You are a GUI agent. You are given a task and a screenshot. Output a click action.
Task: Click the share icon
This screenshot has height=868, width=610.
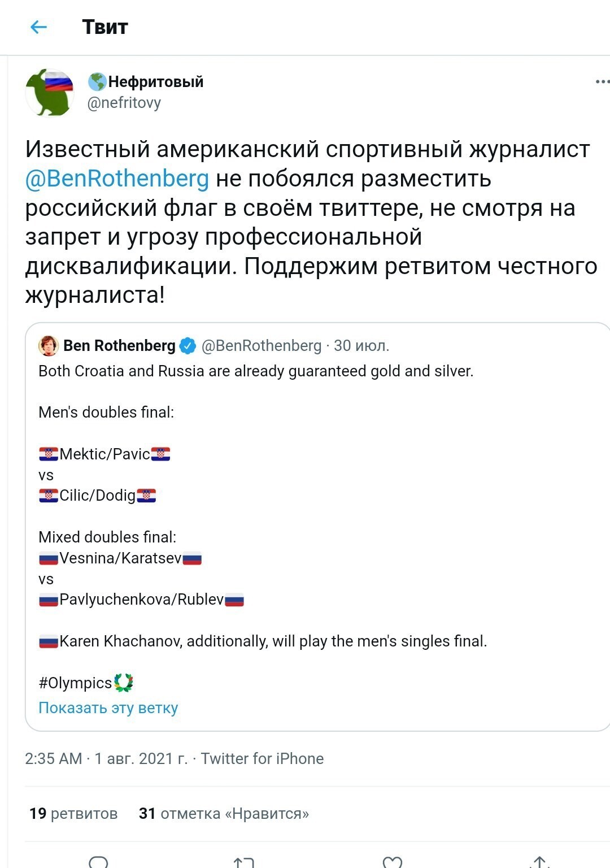pos(539,862)
